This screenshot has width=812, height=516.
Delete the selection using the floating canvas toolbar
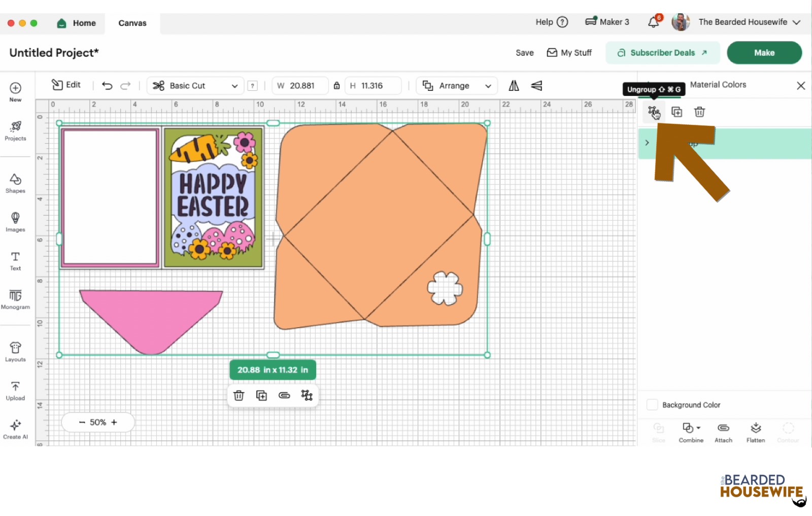(239, 395)
